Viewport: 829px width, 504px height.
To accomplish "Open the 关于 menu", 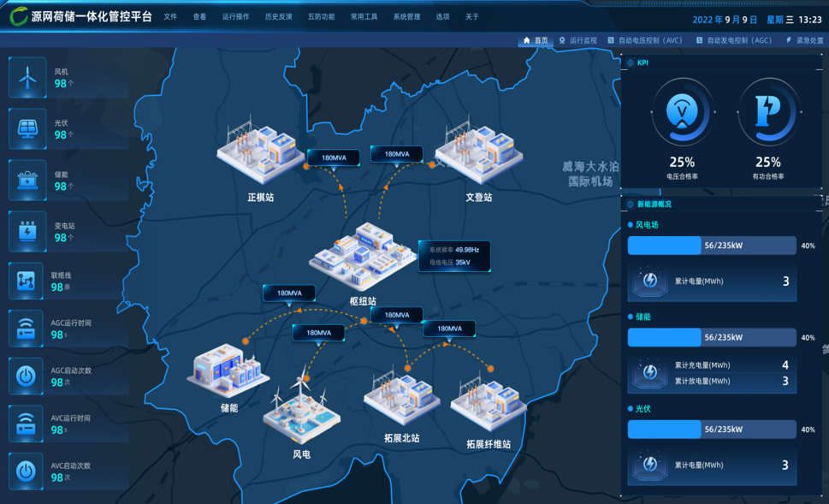I will coord(471,17).
